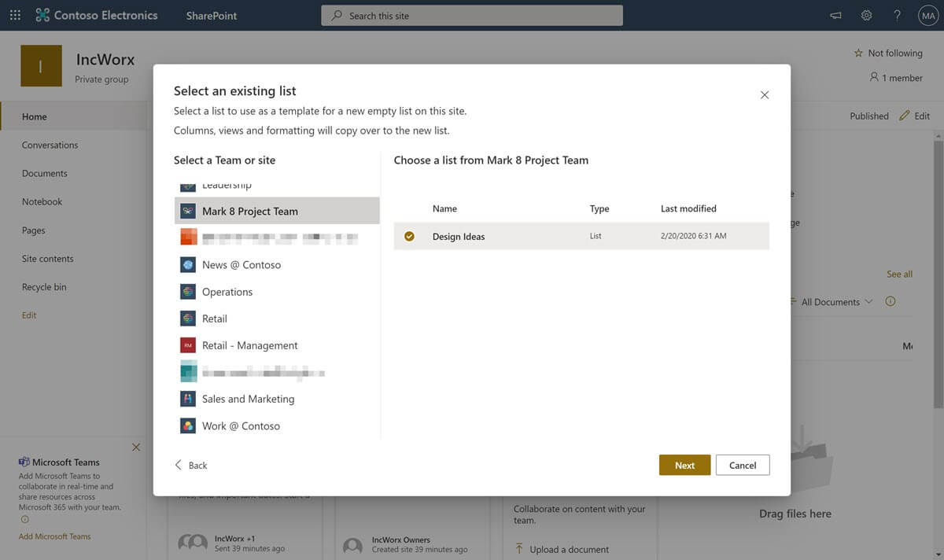
Task: Sort by the Name column header
Action: coord(444,208)
